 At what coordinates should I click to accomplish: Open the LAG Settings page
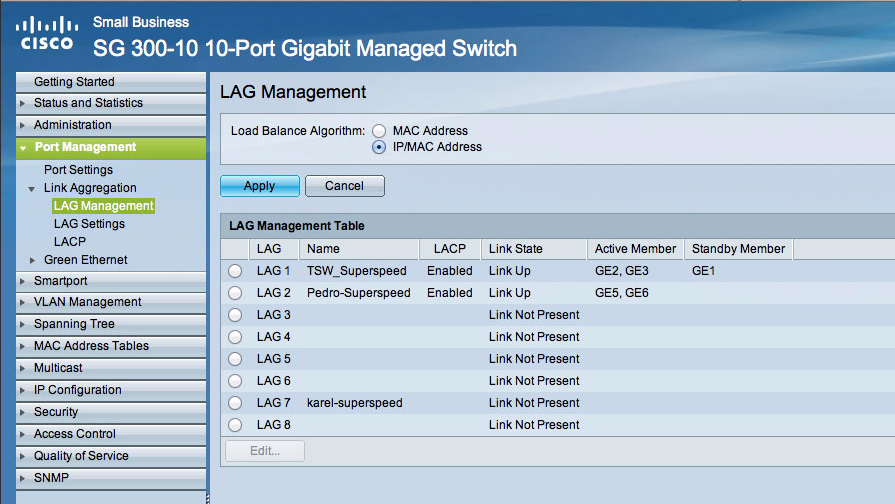tap(89, 224)
